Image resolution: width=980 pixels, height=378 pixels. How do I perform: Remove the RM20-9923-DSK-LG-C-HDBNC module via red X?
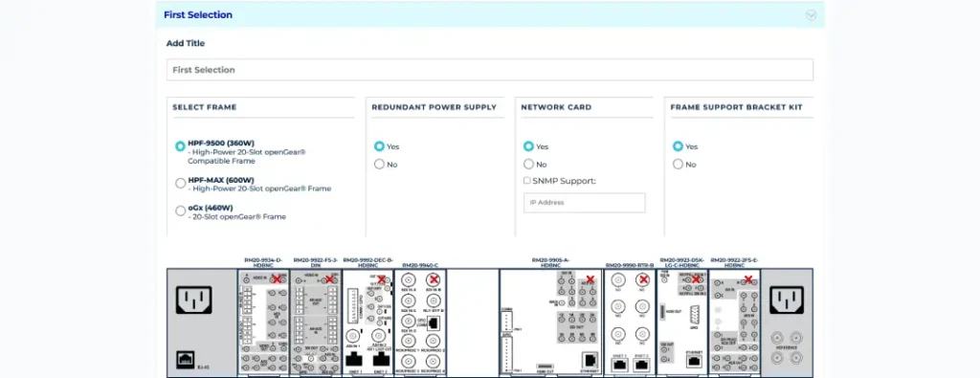click(695, 278)
